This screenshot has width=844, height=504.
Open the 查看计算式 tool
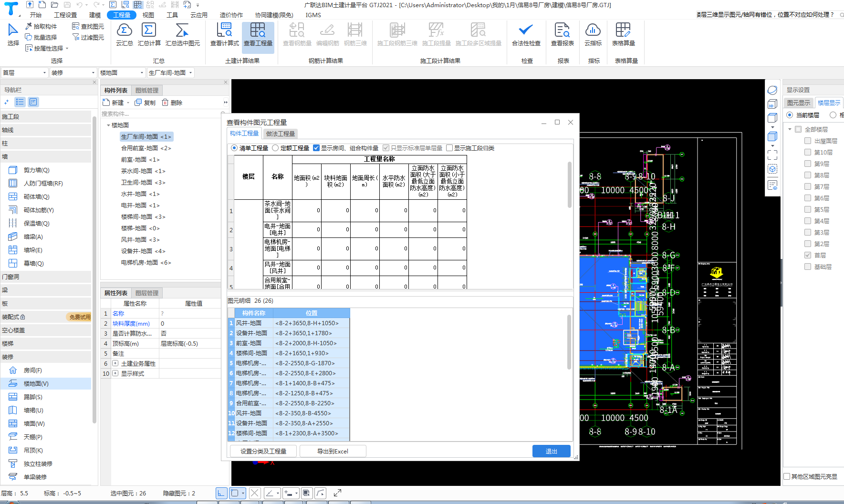(224, 34)
